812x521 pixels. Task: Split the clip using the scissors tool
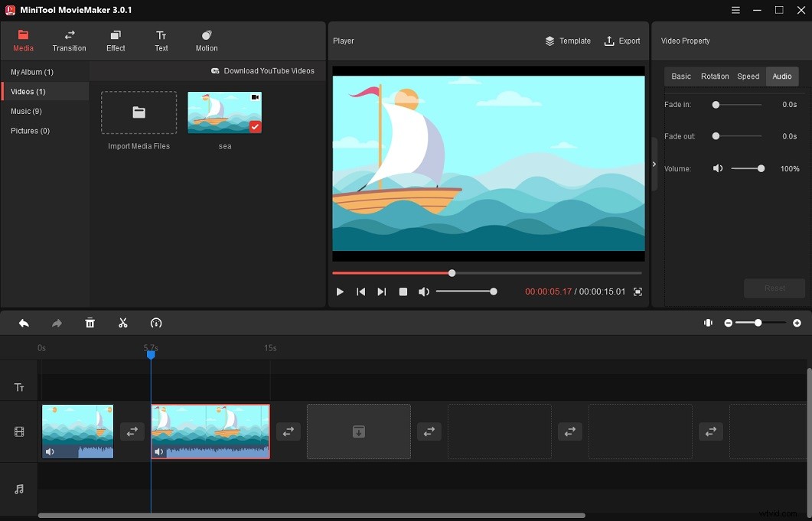tap(123, 323)
